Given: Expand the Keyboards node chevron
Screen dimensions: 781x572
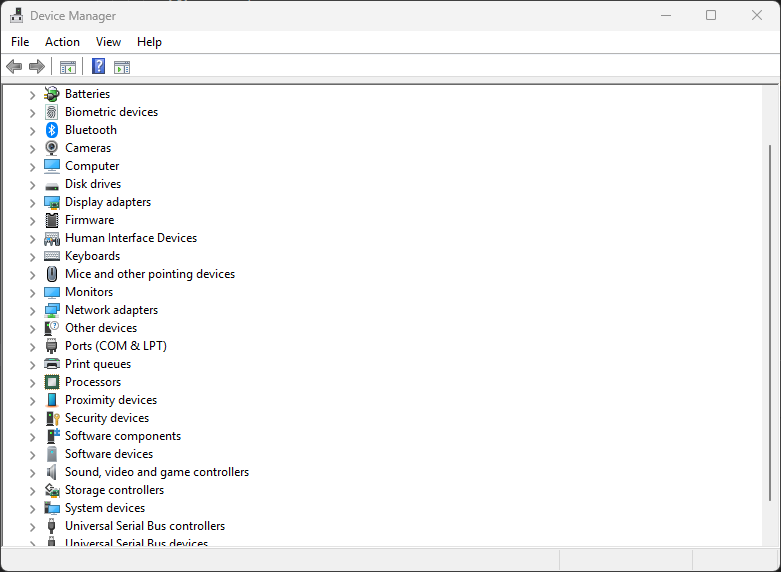Looking at the screenshot, I should pos(32,257).
